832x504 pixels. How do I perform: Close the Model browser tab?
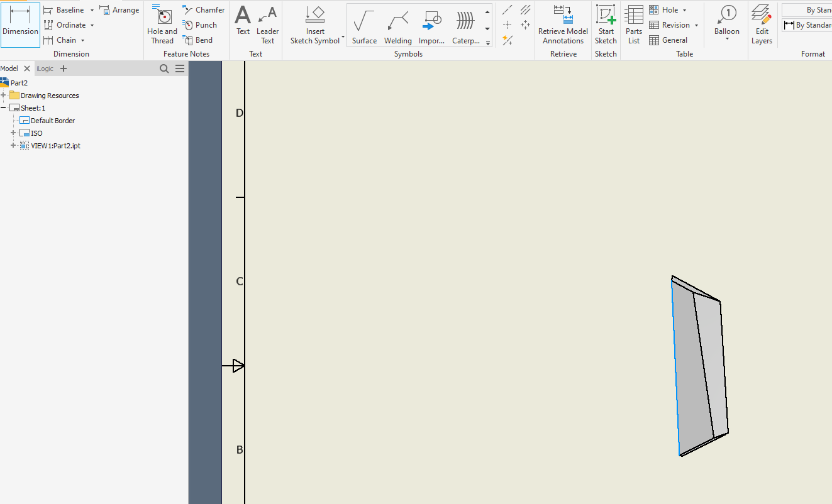click(26, 68)
